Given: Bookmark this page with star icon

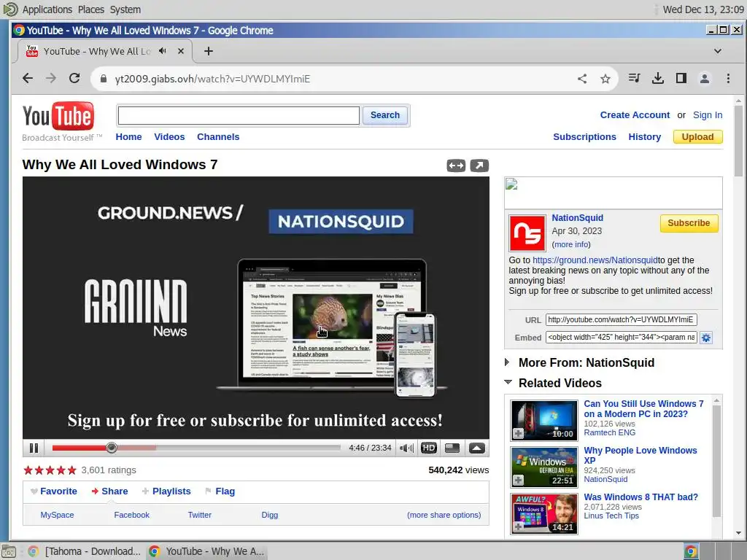Looking at the screenshot, I should point(605,79).
